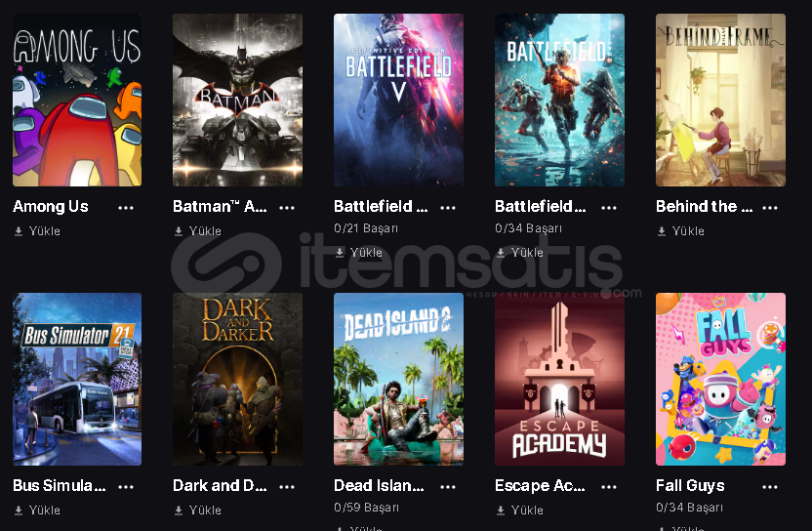Open the three-dot menu for Batman Arkham
812x531 pixels.
coord(287,208)
